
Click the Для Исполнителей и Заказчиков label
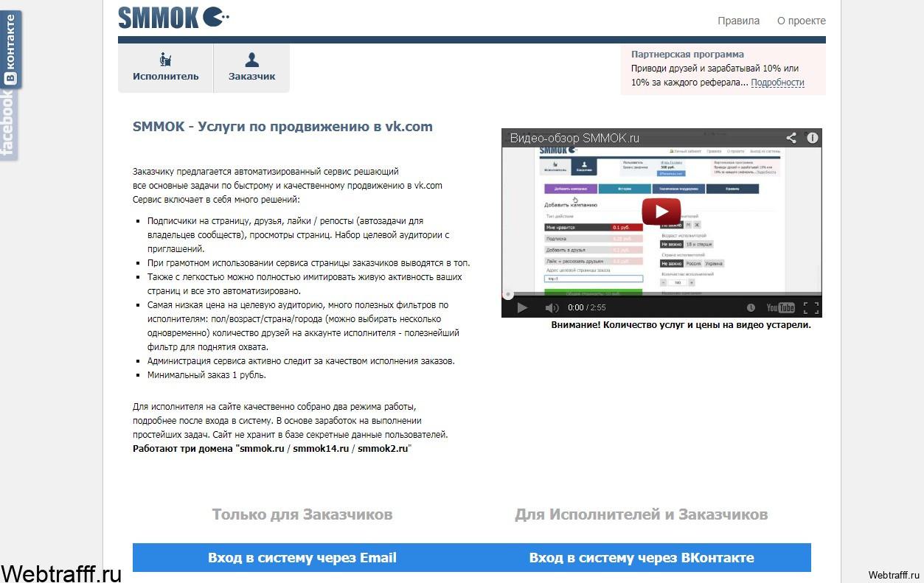point(642,514)
